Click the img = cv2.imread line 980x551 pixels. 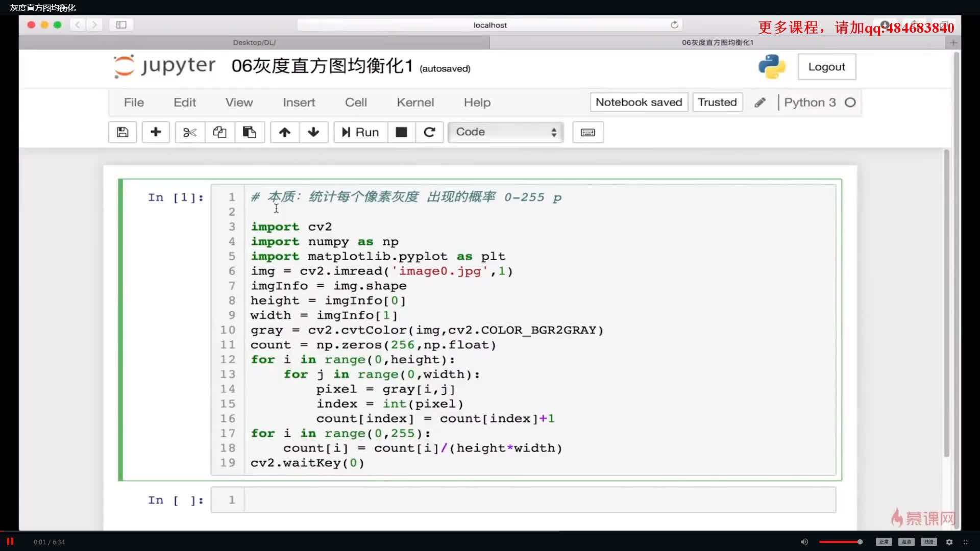tap(382, 271)
